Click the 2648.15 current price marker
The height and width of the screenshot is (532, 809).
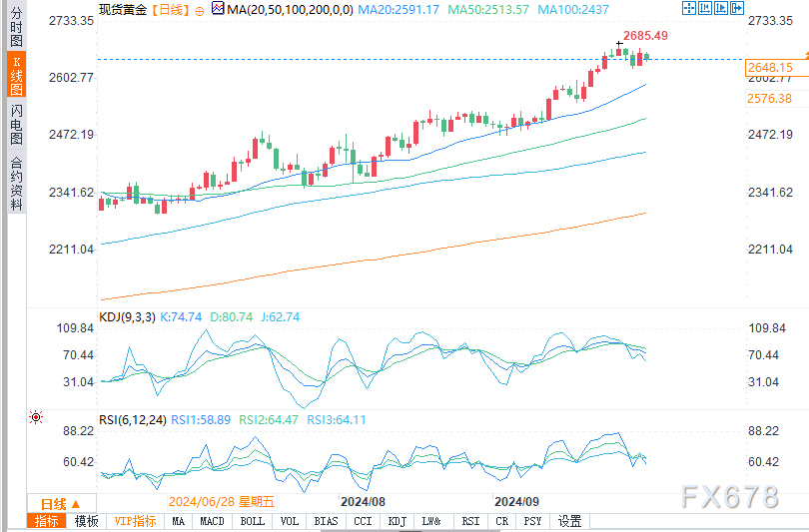tap(769, 67)
